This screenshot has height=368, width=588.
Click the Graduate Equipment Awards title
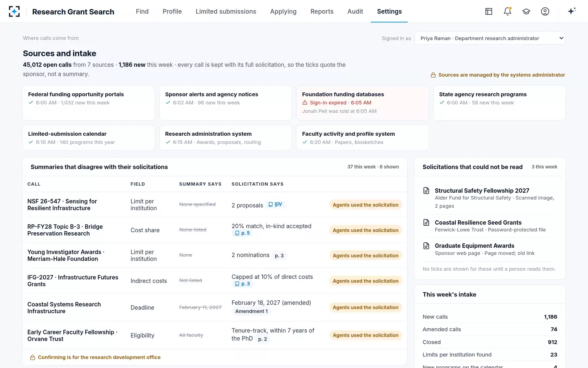(x=474, y=246)
